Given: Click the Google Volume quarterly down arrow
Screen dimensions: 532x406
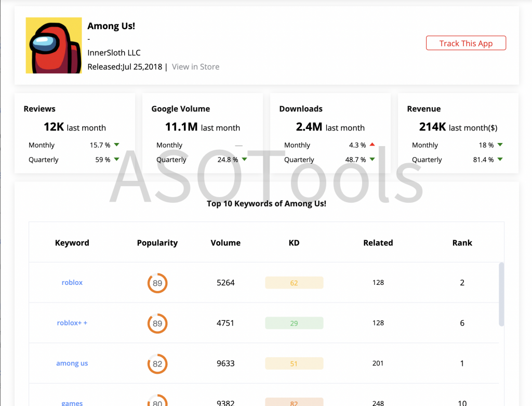Looking at the screenshot, I should tap(244, 159).
